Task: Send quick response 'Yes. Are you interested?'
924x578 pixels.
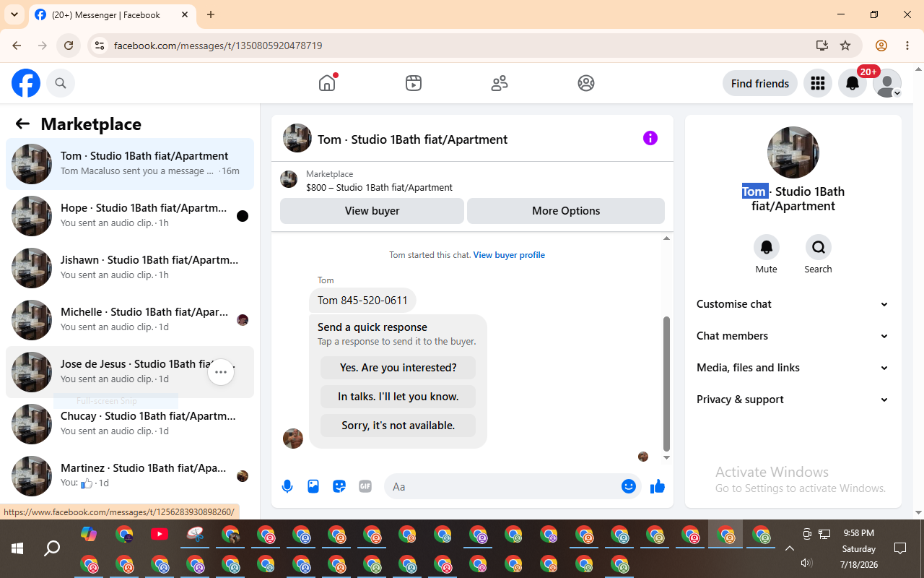Action: (398, 368)
